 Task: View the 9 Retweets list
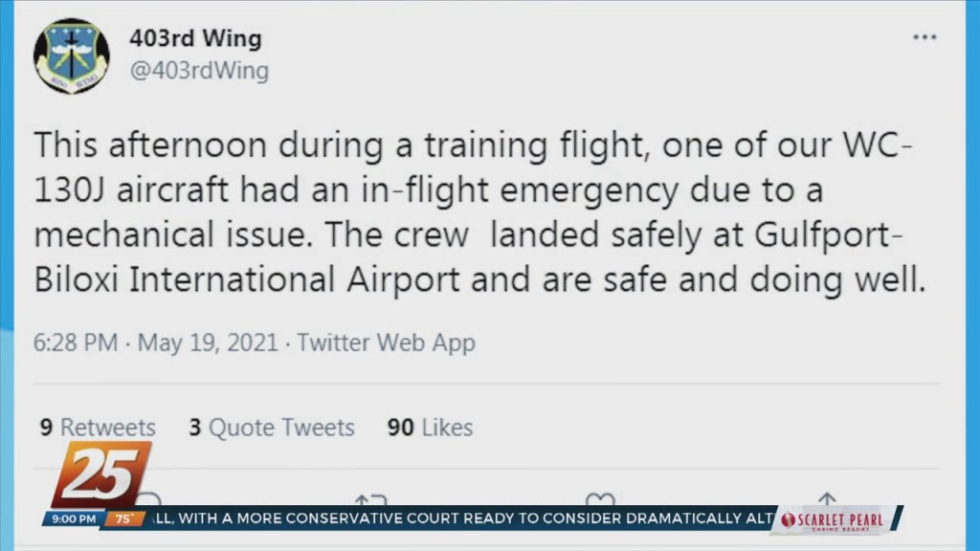98,428
